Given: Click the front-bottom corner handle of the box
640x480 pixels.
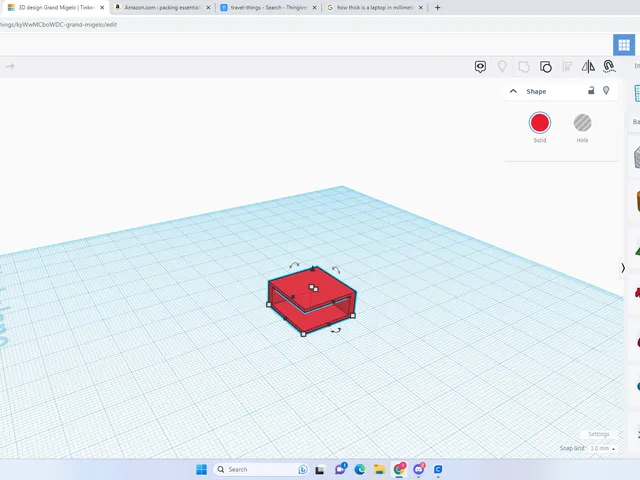Looking at the screenshot, I should click(303, 334).
